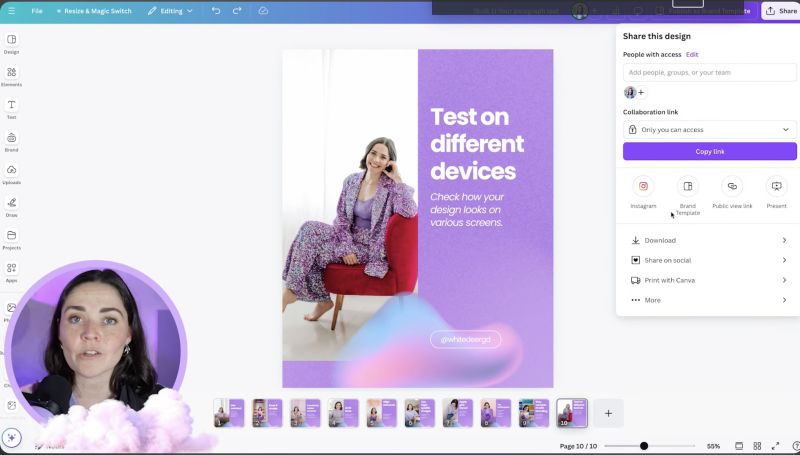
Task: Switch to grid view of pages
Action: pyautogui.click(x=757, y=446)
